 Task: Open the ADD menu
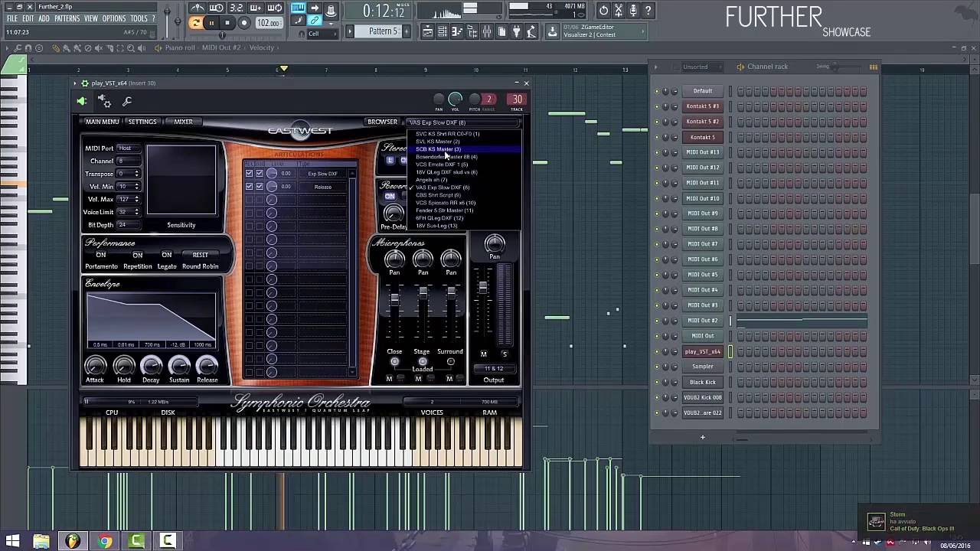coord(44,18)
